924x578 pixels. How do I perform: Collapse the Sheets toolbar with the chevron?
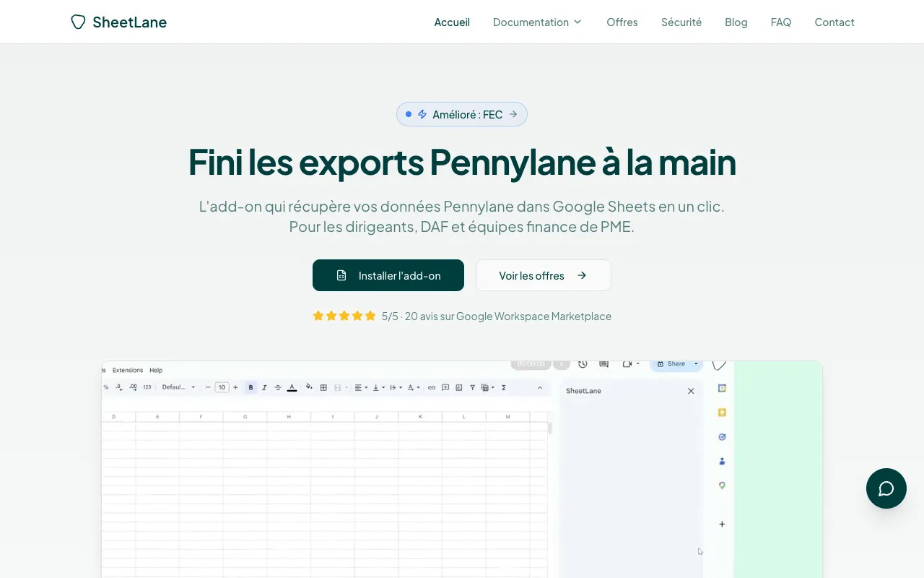tap(540, 387)
